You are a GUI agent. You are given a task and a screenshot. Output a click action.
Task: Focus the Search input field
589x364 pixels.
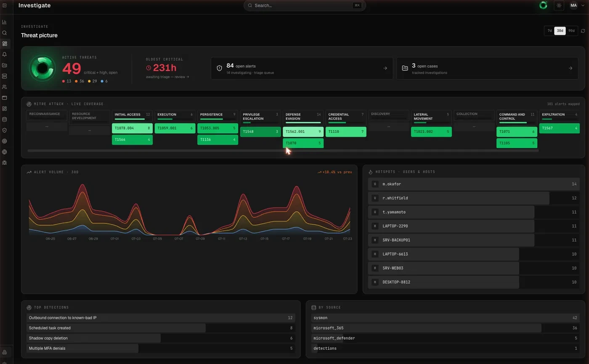click(305, 5)
